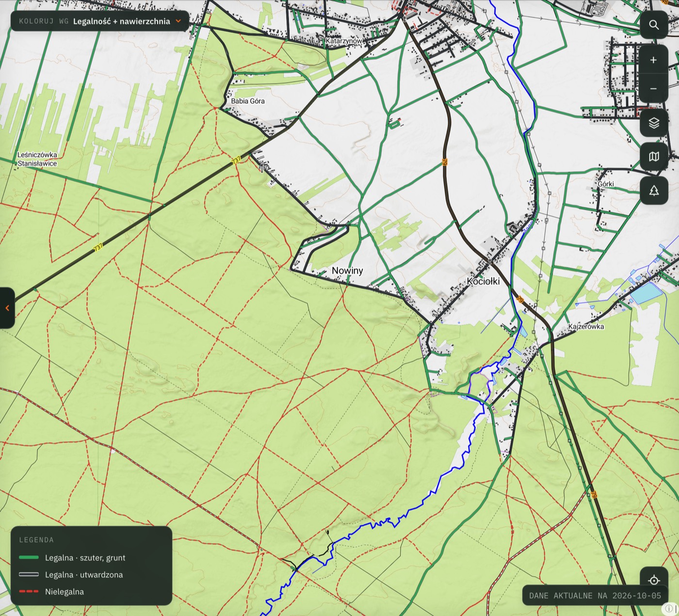This screenshot has width=679, height=616.
Task: Select "Legalna · szuter, grunt" legend entry
Action: tap(72, 558)
